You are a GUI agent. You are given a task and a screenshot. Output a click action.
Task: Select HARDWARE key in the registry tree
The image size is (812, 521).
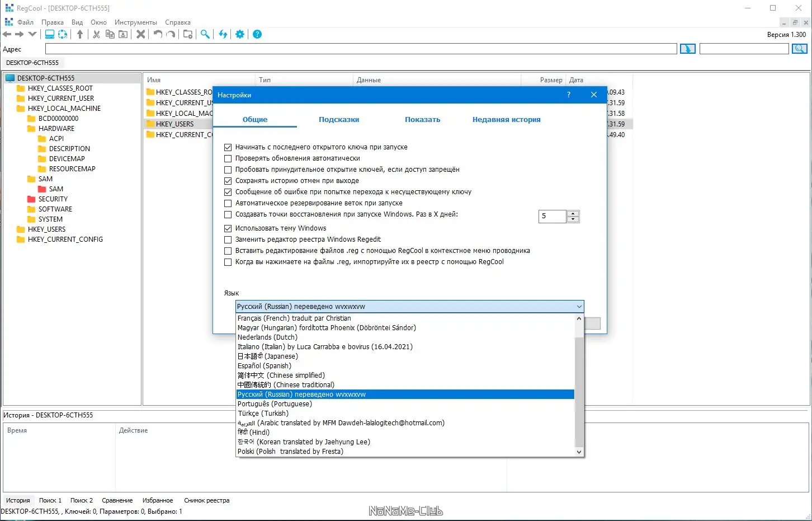56,129
